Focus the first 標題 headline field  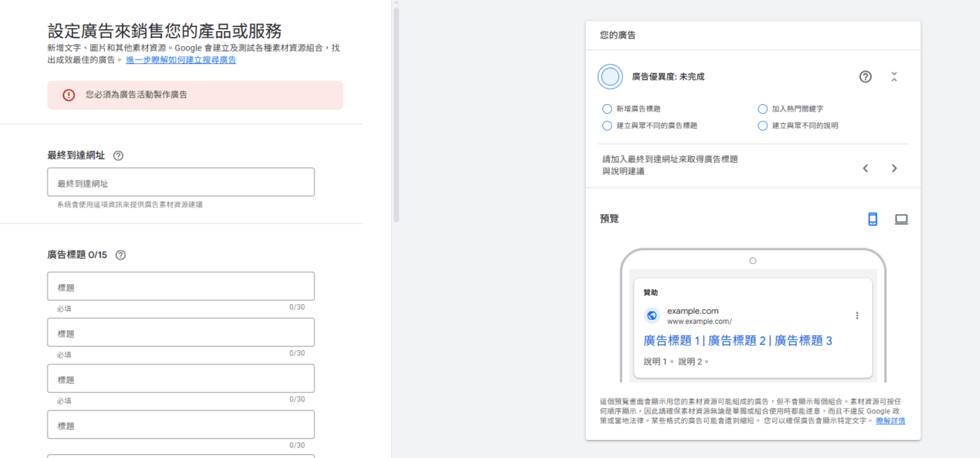point(181,286)
